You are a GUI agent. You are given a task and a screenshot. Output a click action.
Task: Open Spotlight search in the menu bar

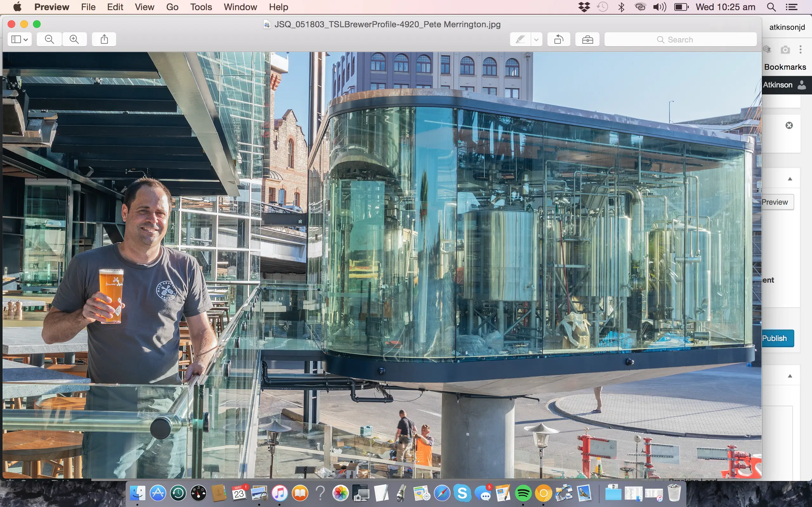click(x=771, y=7)
